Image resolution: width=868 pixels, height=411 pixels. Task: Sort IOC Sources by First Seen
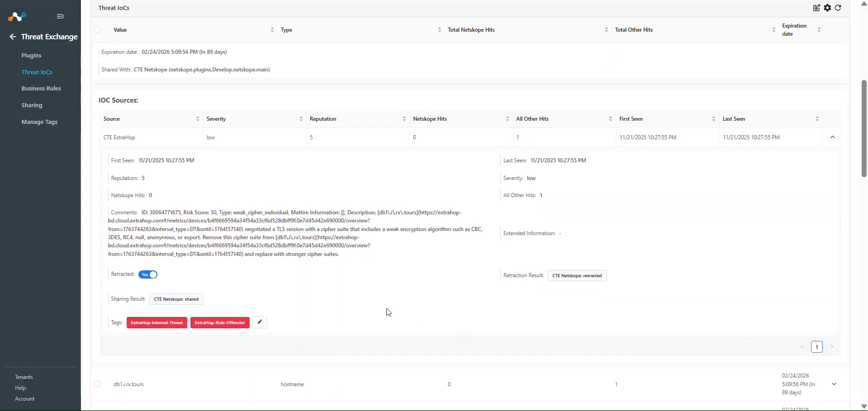click(x=714, y=119)
